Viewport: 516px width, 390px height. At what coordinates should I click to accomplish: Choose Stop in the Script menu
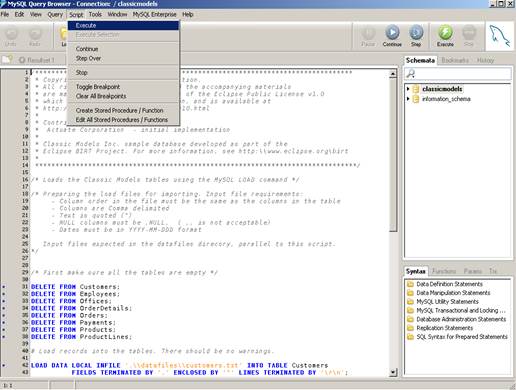(123, 72)
